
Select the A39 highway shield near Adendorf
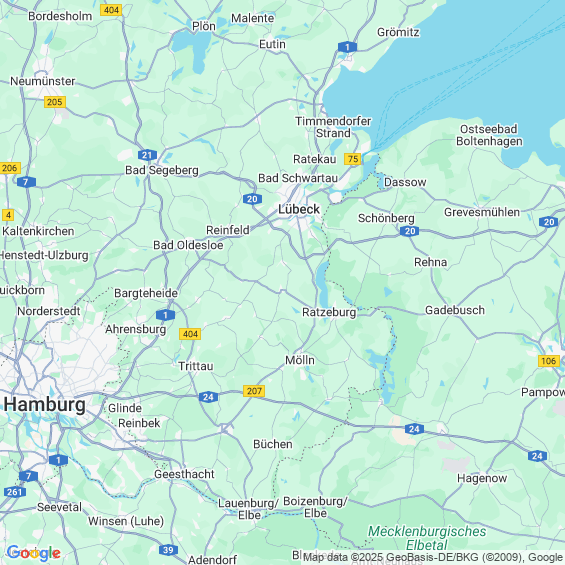(x=168, y=550)
